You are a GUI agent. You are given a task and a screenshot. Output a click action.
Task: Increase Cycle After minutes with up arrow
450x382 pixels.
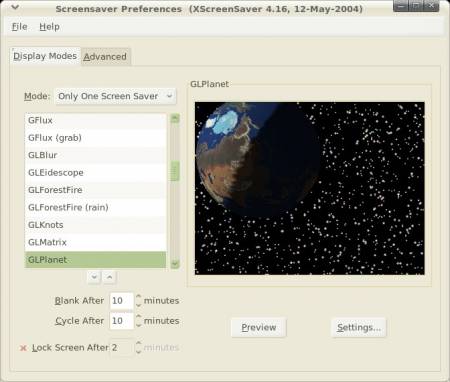point(139,317)
